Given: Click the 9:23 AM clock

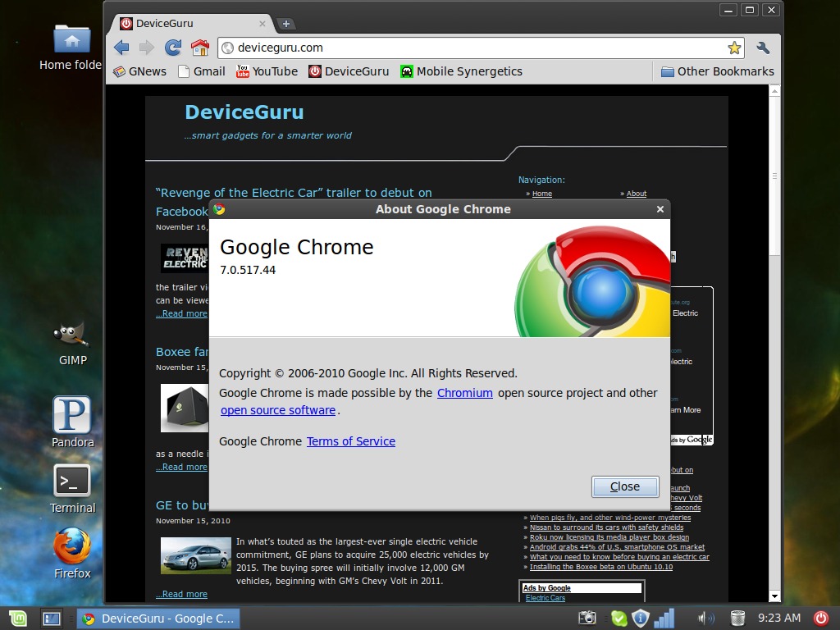Looking at the screenshot, I should (x=779, y=619).
